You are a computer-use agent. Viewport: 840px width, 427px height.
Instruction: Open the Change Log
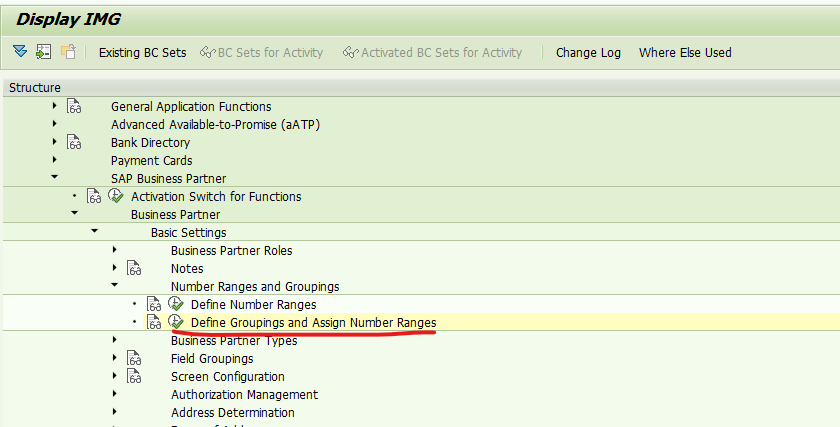(588, 53)
